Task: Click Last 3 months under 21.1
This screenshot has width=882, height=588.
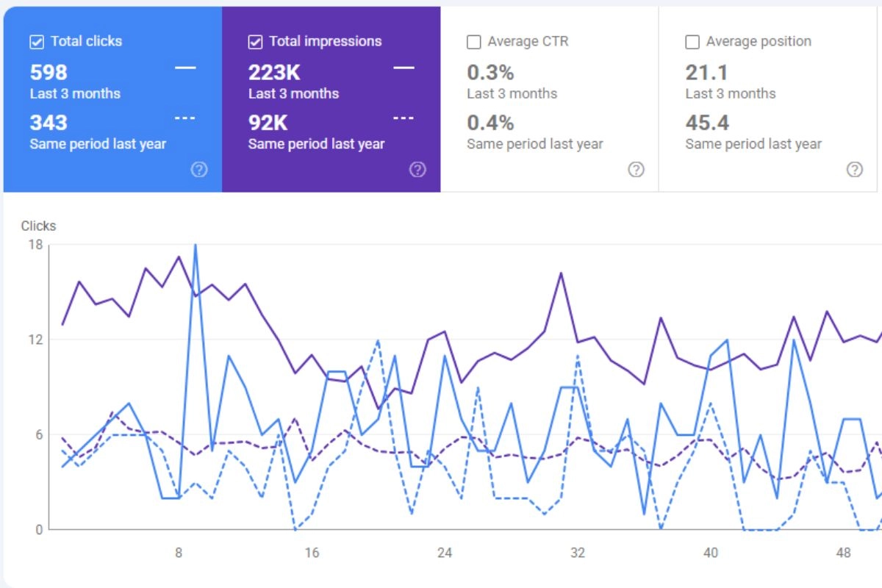Action: [731, 93]
